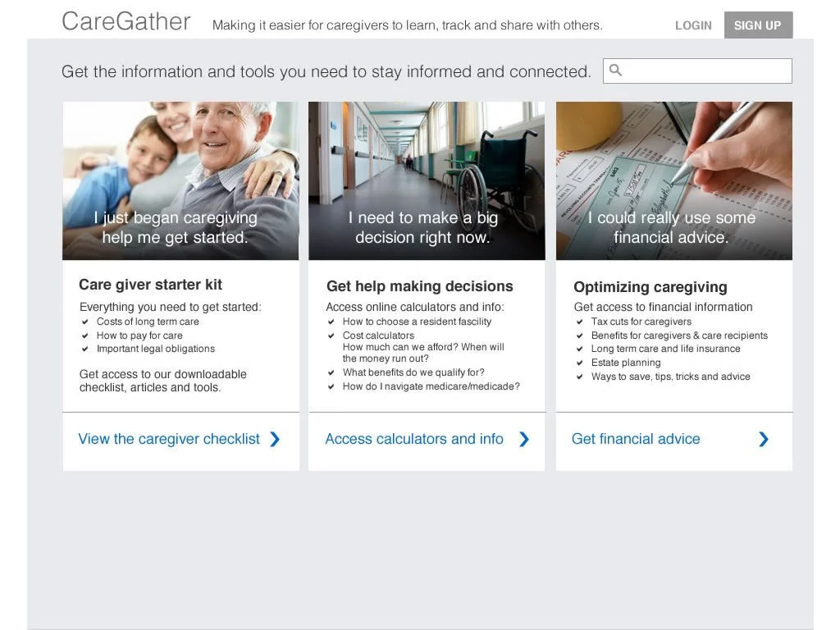This screenshot has height=630, width=840.
Task: Click chevron beside Get financial advice
Action: coord(764,440)
